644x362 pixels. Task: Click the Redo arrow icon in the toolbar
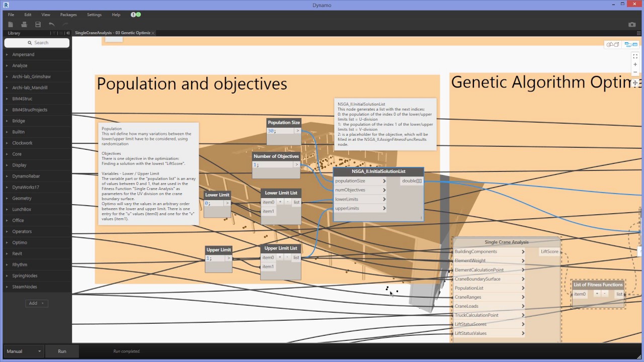coord(65,24)
